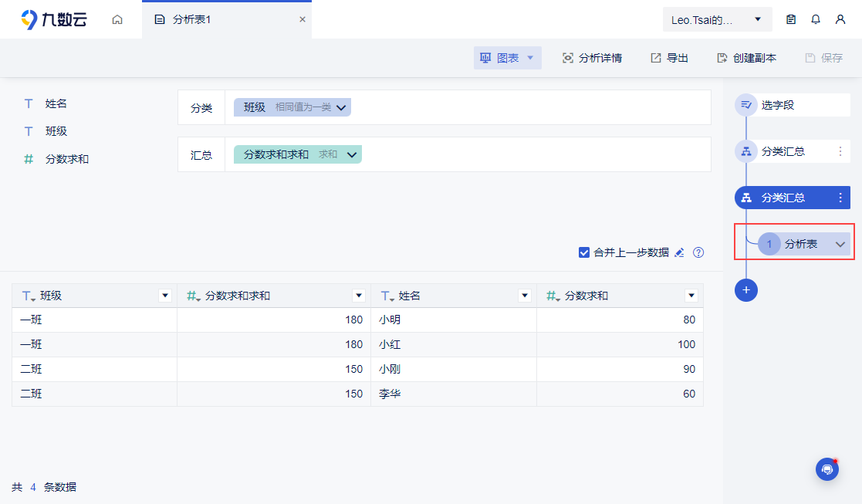Screen dimensions: 862x504
Task: Click the score cell 60
Action: click(x=620, y=394)
